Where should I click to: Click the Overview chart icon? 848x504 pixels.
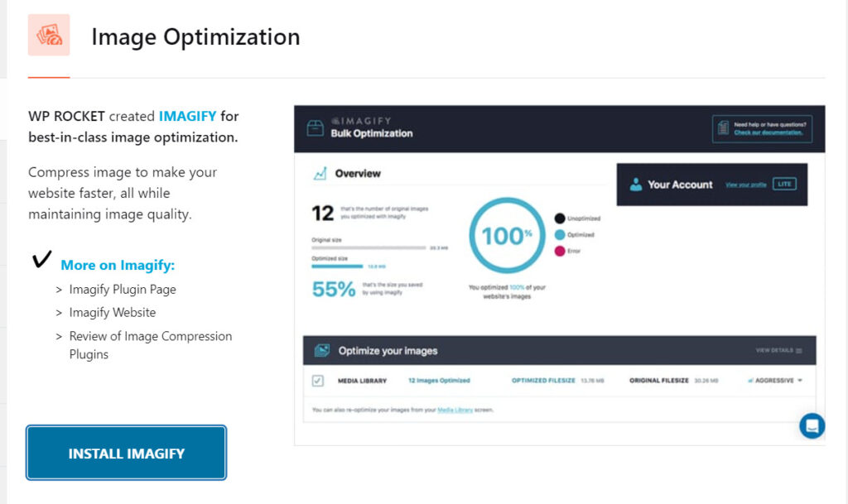click(320, 174)
